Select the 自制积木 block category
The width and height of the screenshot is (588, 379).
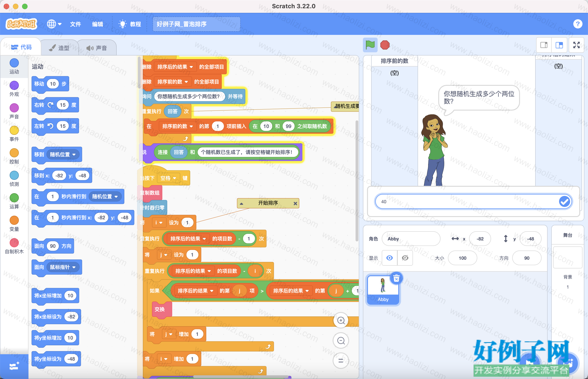pos(14,246)
